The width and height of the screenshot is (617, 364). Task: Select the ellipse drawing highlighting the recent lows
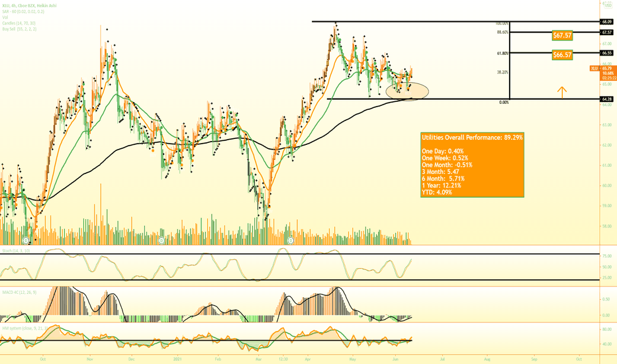(x=407, y=91)
